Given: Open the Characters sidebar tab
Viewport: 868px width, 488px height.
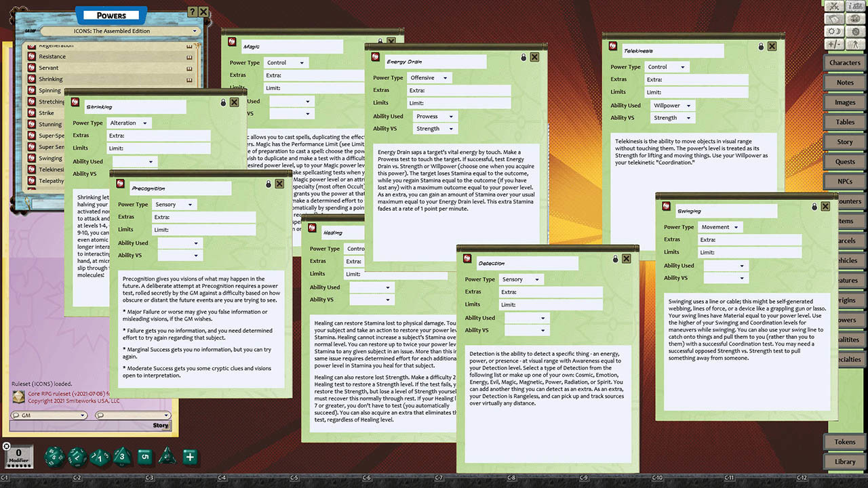Looking at the screenshot, I should coord(844,63).
